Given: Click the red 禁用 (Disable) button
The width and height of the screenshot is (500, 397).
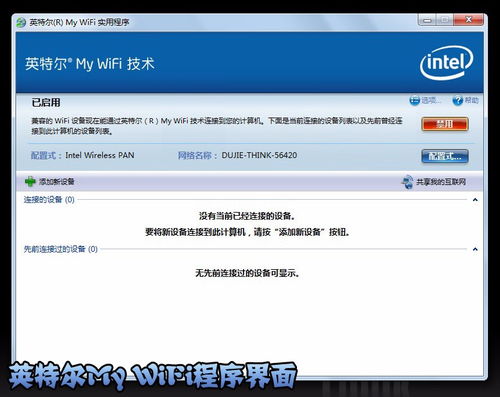Looking at the screenshot, I should [445, 124].
